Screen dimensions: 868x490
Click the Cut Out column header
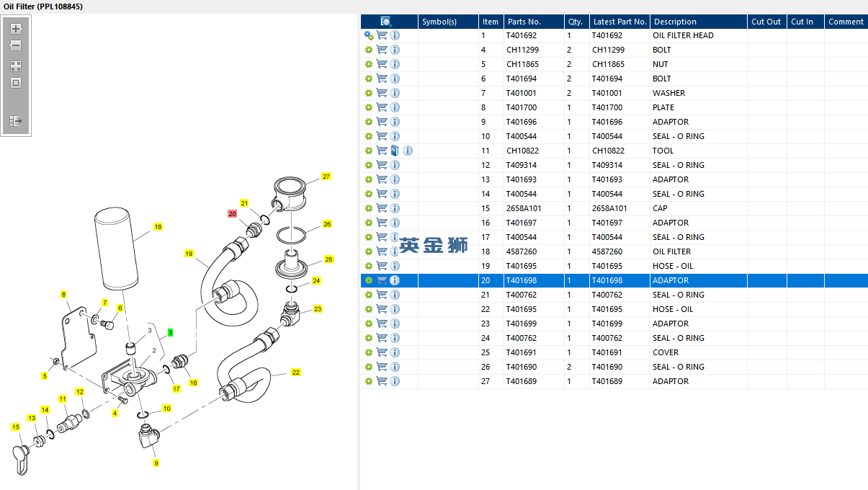coord(766,22)
